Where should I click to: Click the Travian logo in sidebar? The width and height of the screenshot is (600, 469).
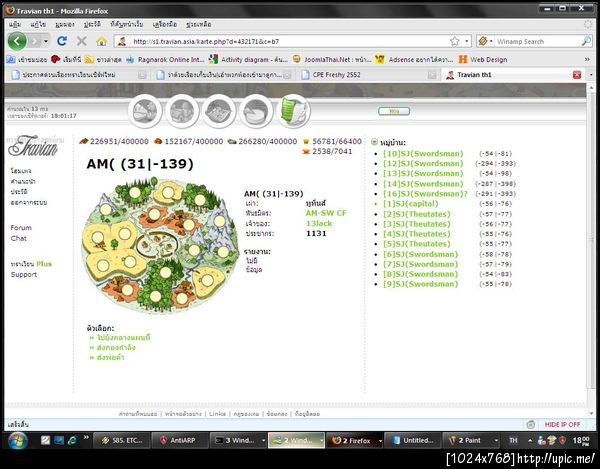(33, 146)
